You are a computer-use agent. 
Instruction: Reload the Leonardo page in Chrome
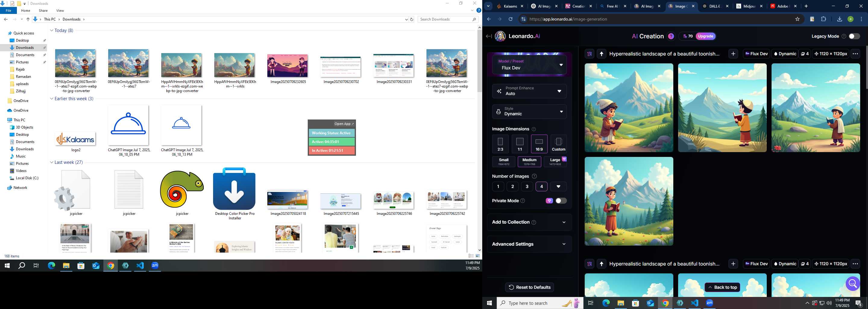click(x=511, y=19)
